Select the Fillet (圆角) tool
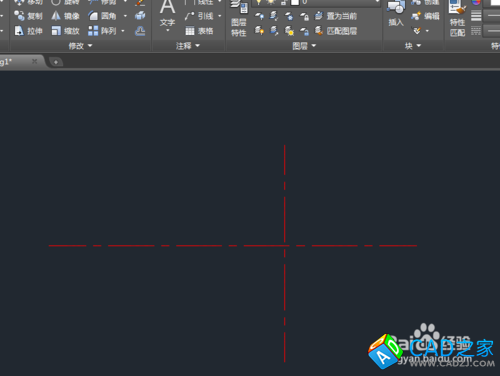Screen dimensions: 500x376 (x=102, y=16)
